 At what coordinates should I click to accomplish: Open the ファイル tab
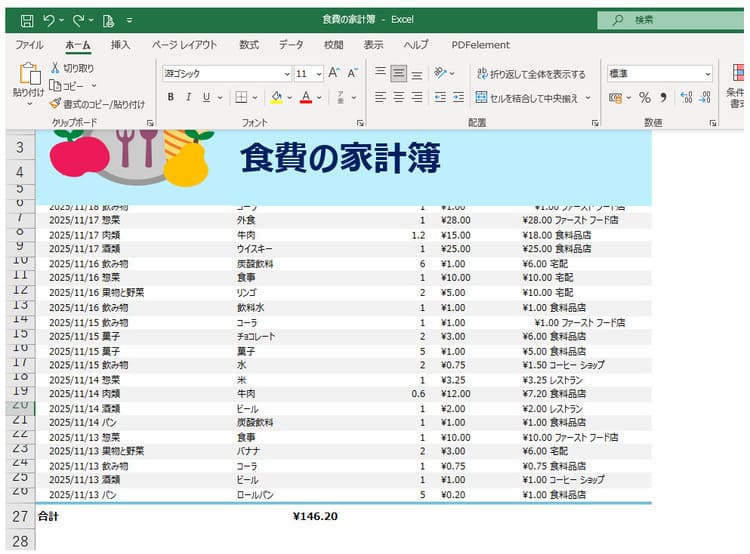point(30,45)
